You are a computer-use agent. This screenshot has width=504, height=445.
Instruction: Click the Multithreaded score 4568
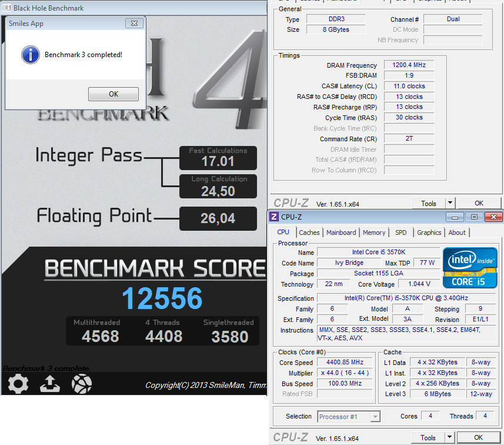coord(101,337)
